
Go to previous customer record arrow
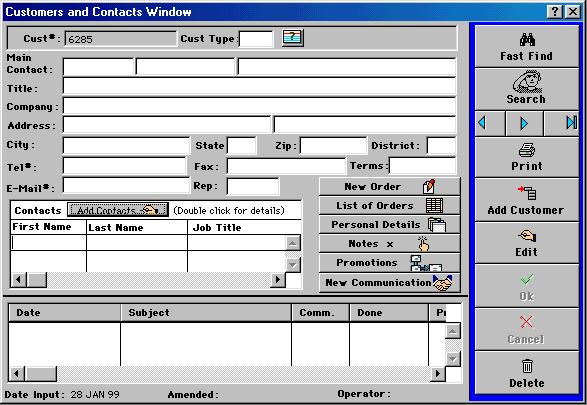click(x=490, y=123)
